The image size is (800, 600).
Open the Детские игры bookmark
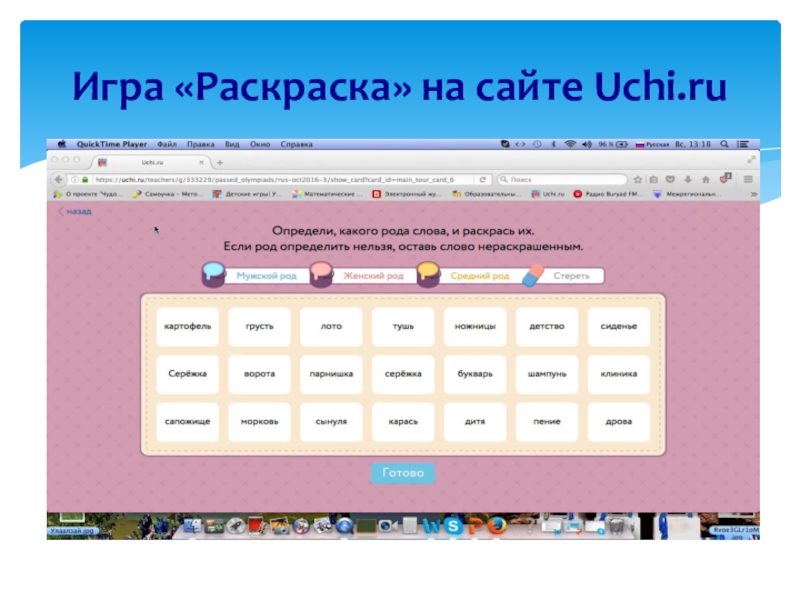click(247, 194)
